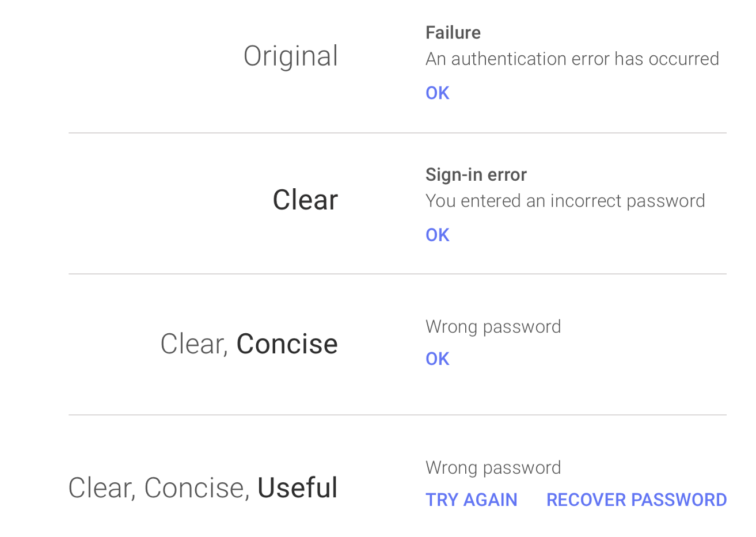Click OK under the Failure message
756x537 pixels.
click(437, 93)
